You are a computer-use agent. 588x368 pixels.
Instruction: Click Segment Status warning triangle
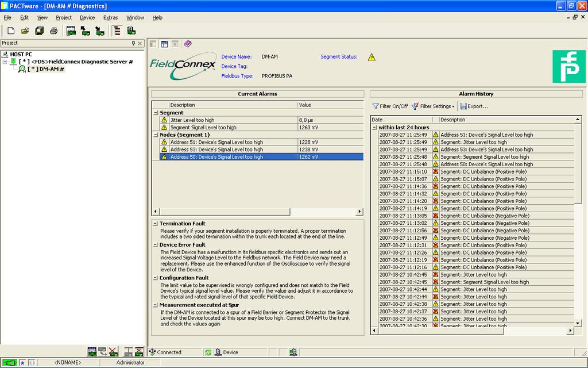coord(372,57)
